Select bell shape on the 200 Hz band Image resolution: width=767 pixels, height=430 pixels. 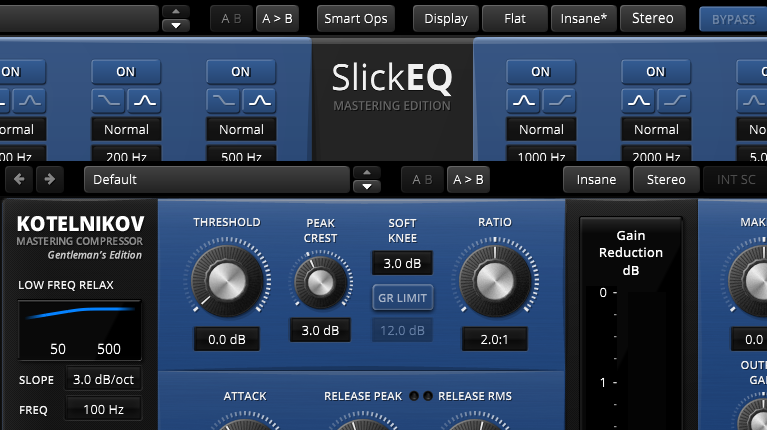coord(145,100)
